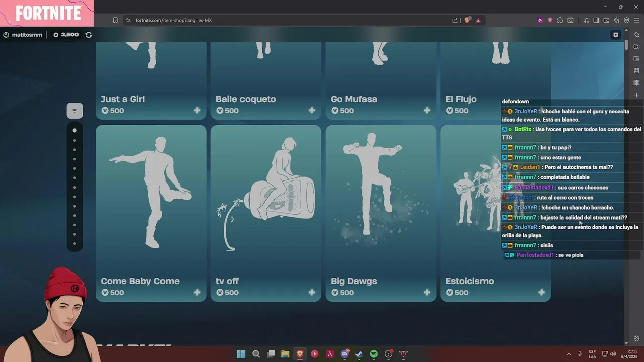Viewport: 644px width, 362px height.
Task: Select the Just a Girl item title
Action: (123, 99)
